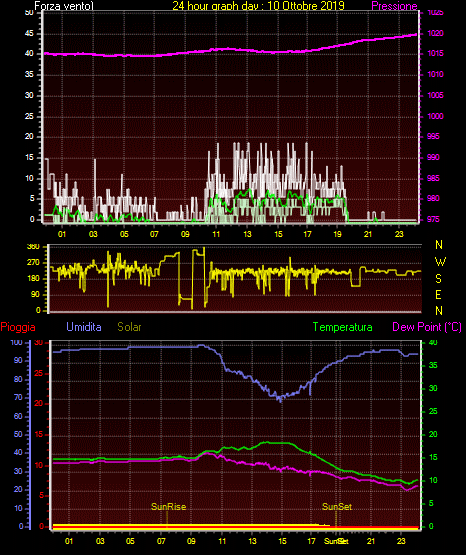Viewport: 466px width, 555px height.
Task: Select pressure axis value 1015
Action: tap(436, 53)
